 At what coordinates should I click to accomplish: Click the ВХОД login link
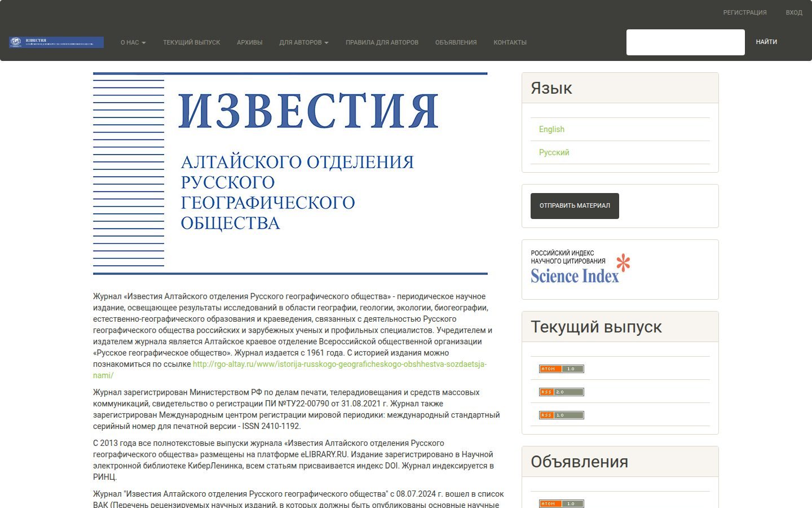point(794,12)
